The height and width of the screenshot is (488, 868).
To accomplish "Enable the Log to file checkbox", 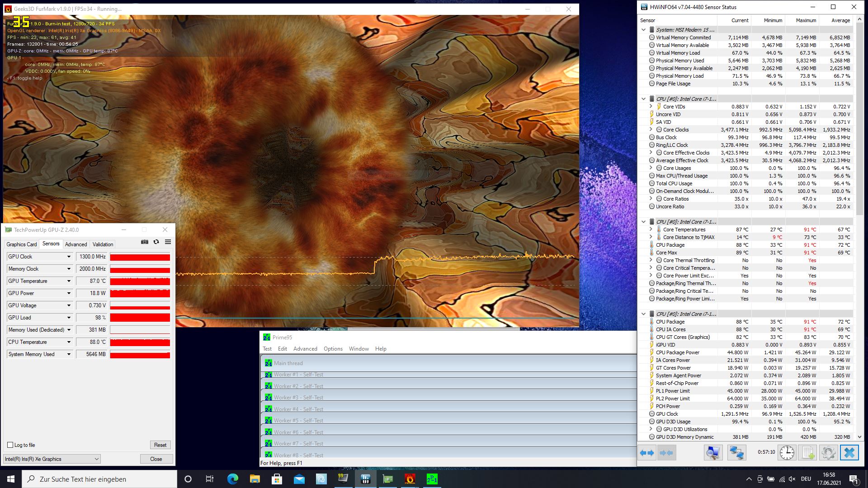I will coord(10,445).
